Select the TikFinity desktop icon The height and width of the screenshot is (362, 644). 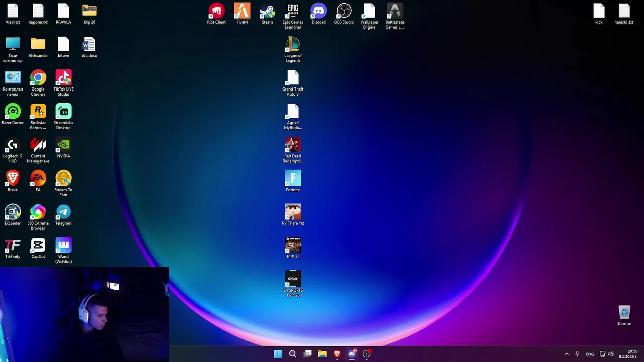pyautogui.click(x=13, y=248)
